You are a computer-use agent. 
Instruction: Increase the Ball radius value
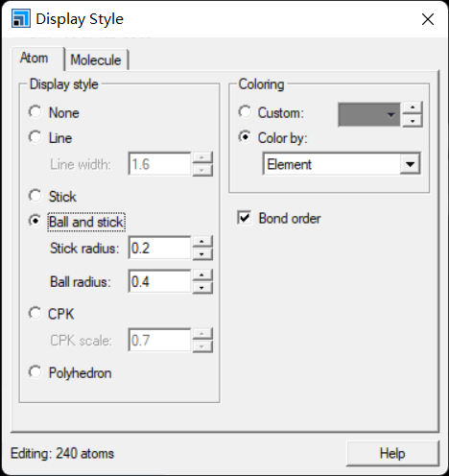pos(202,274)
